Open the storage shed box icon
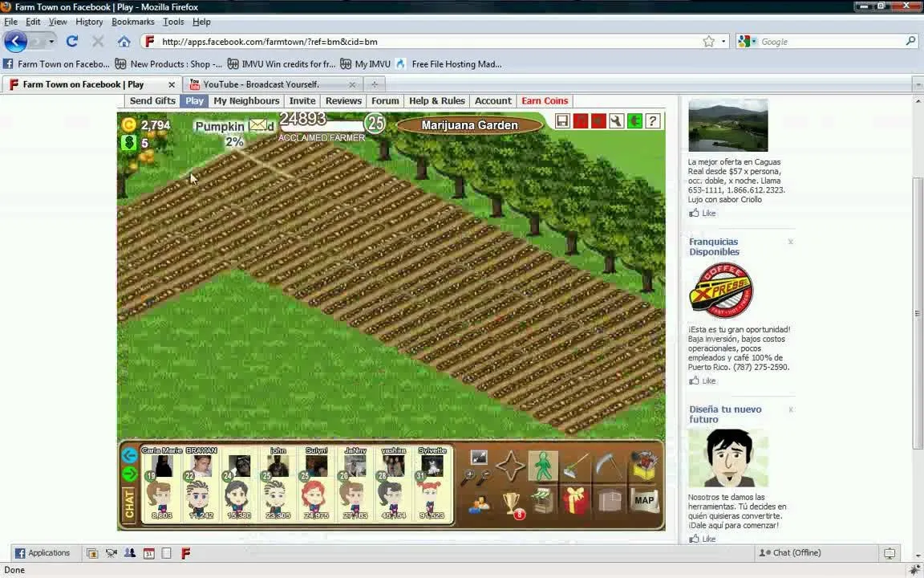The height and width of the screenshot is (578, 924). tap(610, 501)
